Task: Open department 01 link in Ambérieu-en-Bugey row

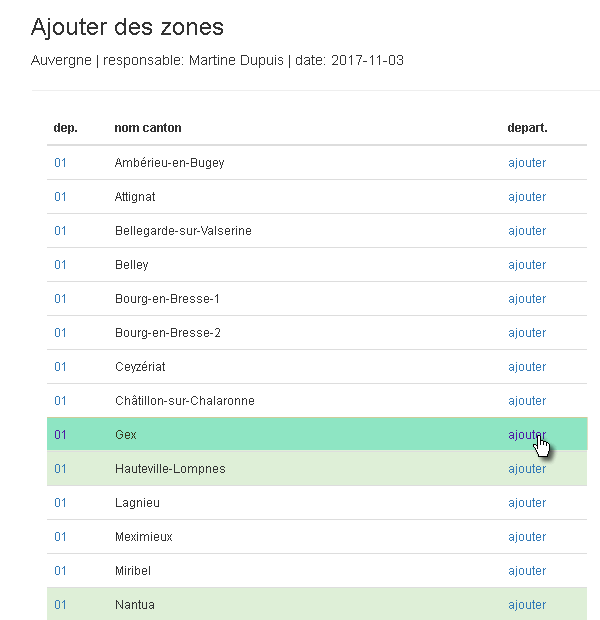Action: [60, 163]
